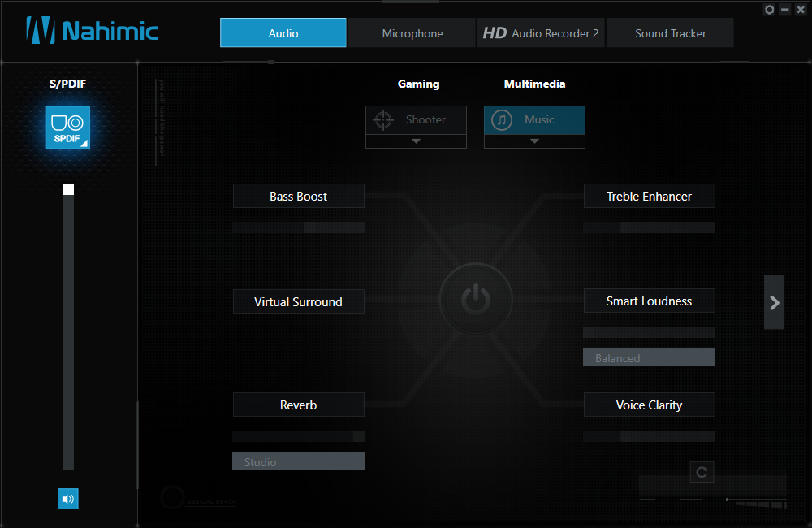The width and height of the screenshot is (812, 528).
Task: Click the Treble Enhancer button
Action: pos(649,196)
